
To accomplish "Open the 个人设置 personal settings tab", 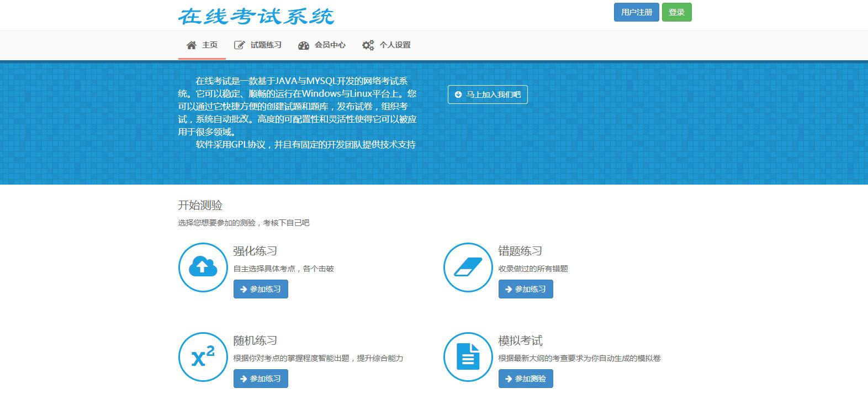I will pos(387,45).
